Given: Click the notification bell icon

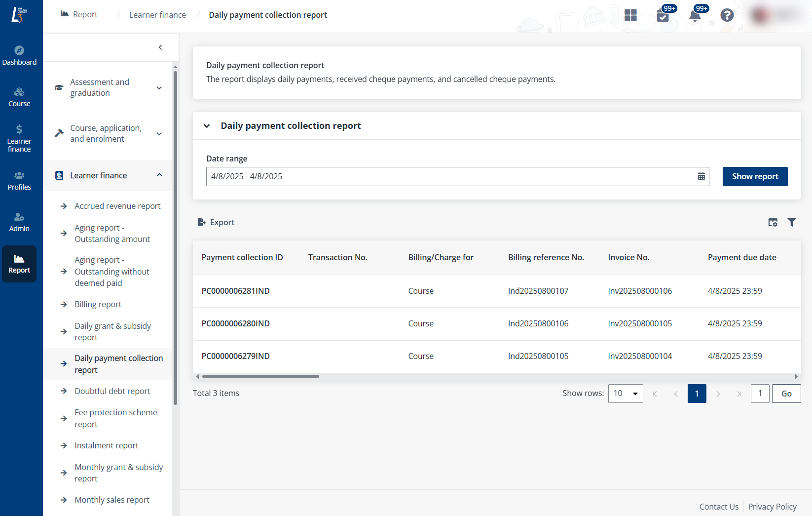Looking at the screenshot, I should (695, 15).
